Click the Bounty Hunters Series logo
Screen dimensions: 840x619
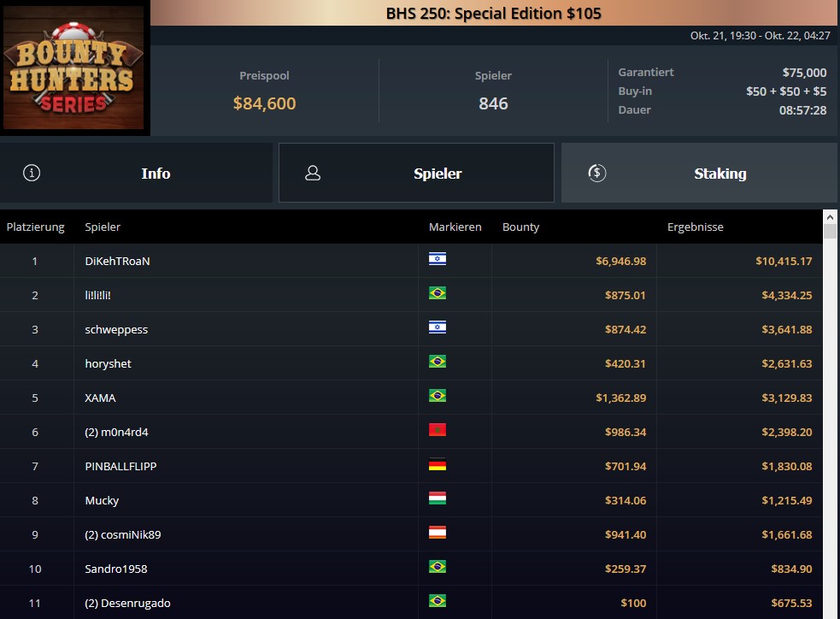tap(74, 67)
